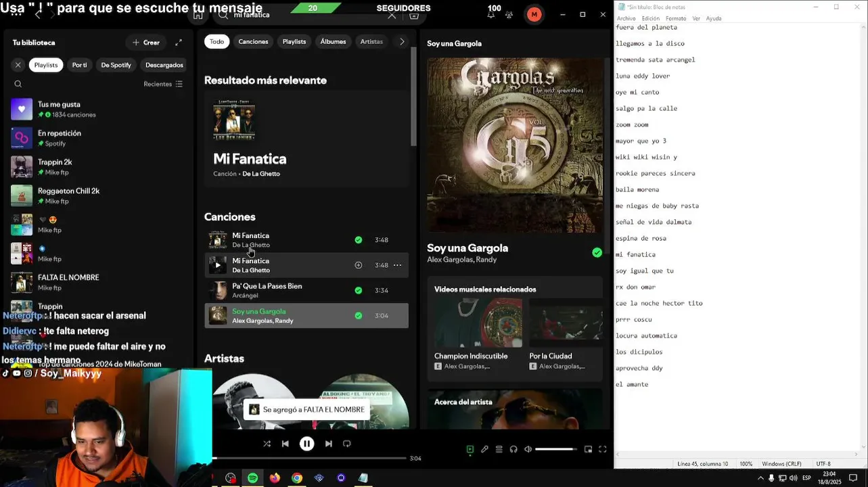The height and width of the screenshot is (487, 868).
Task: Clear the search field with the X
Action: 392,15
